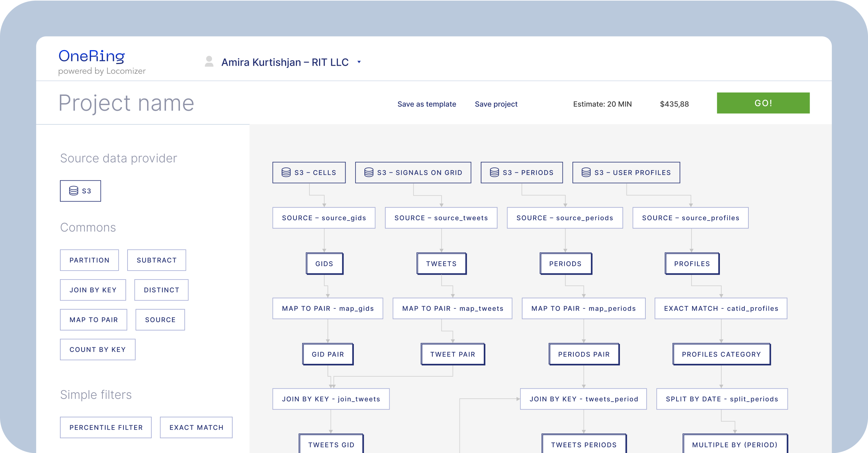Click the database icon in S3 – USER PROFILES

[x=586, y=172]
